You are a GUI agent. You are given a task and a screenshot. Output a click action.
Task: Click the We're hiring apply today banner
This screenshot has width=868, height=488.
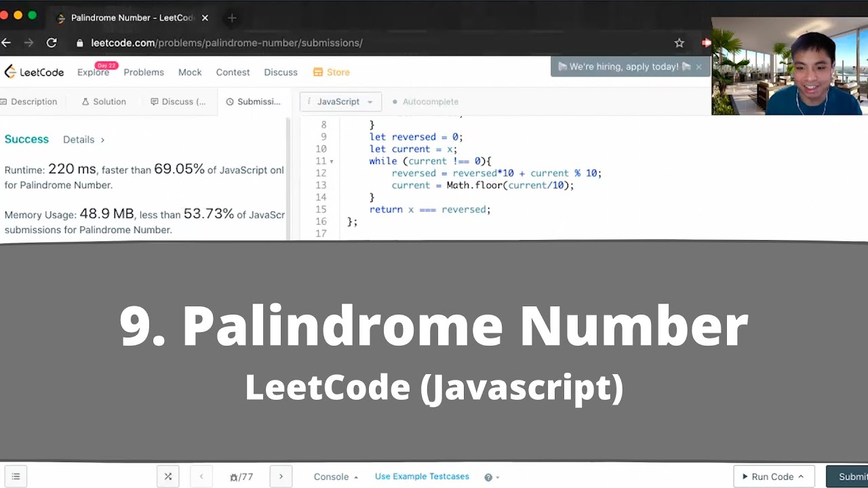click(x=624, y=67)
